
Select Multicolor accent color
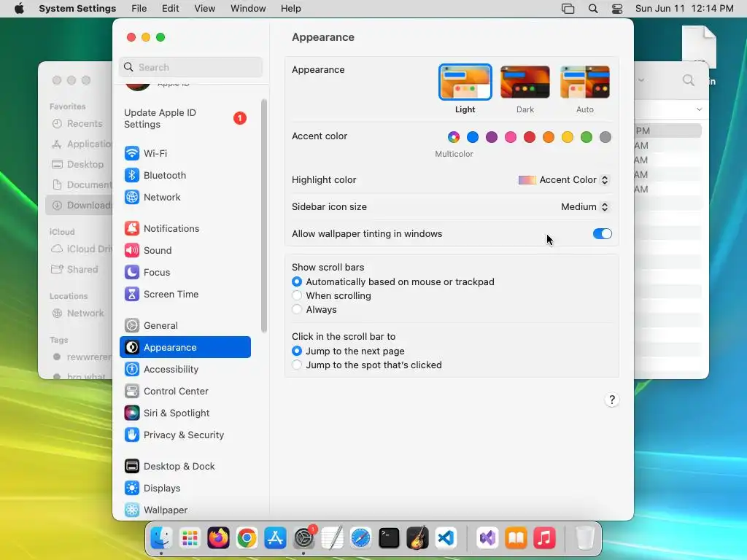[454, 137]
